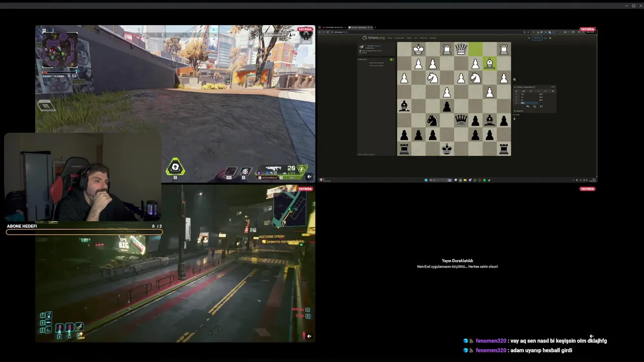Pick the black bishop on the board's left edge
The width and height of the screenshot is (644, 362).
pyautogui.click(x=404, y=106)
